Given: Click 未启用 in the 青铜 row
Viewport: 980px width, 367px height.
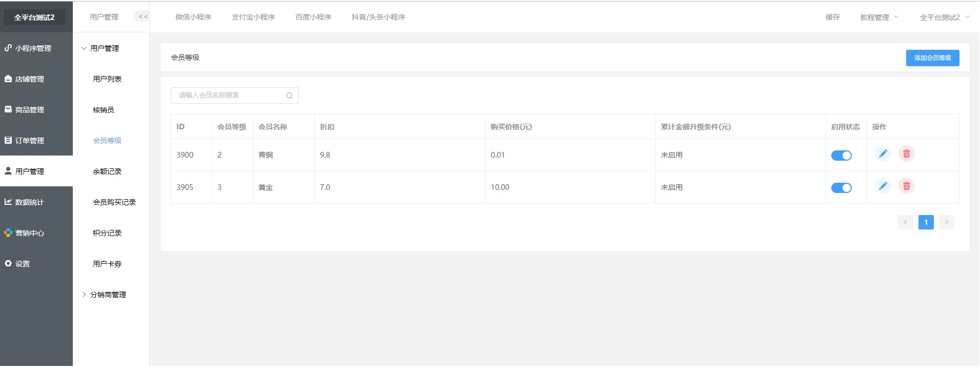Looking at the screenshot, I should pyautogui.click(x=672, y=155).
